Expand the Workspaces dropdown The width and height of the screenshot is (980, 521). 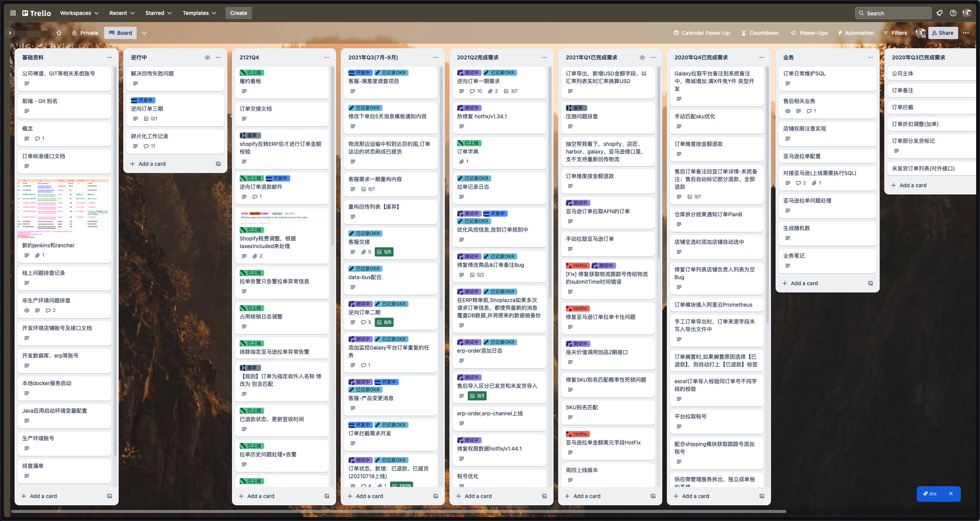(79, 13)
